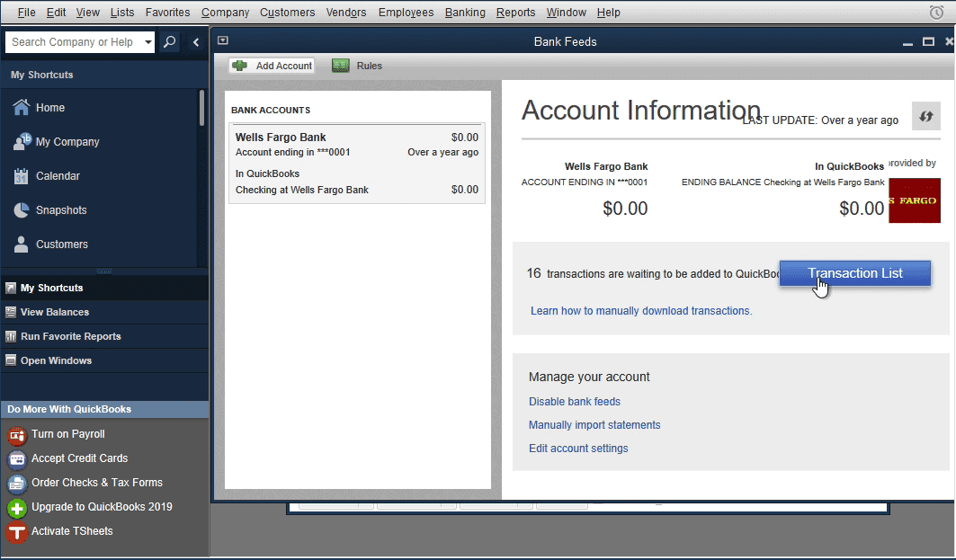Click the My Shortcuts section icon

pos(11,288)
